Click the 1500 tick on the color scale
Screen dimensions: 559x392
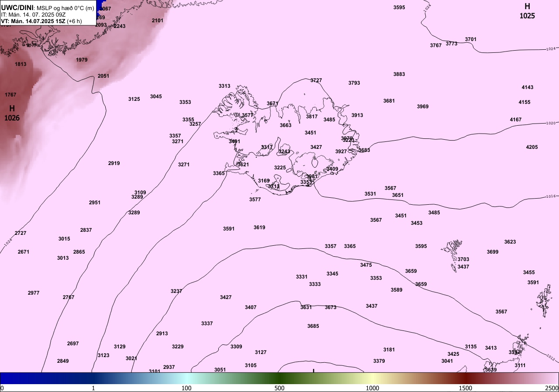coord(466,388)
